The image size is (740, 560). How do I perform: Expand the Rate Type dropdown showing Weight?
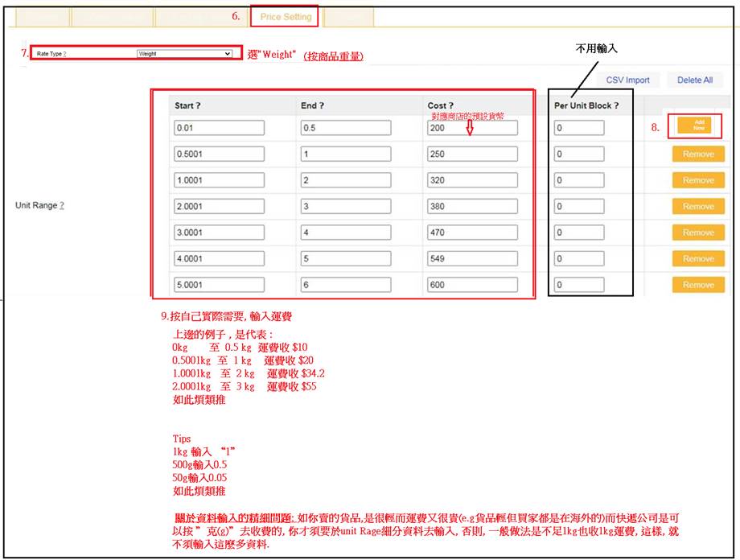pos(184,54)
